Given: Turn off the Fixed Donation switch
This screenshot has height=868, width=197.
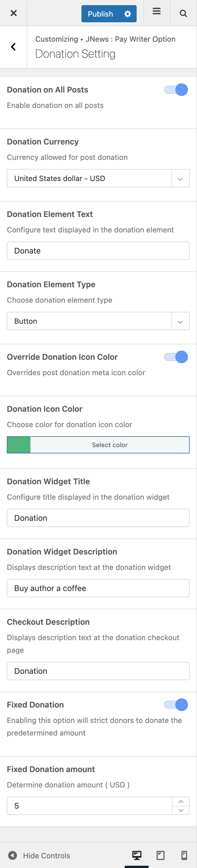Looking at the screenshot, I should click(176, 705).
